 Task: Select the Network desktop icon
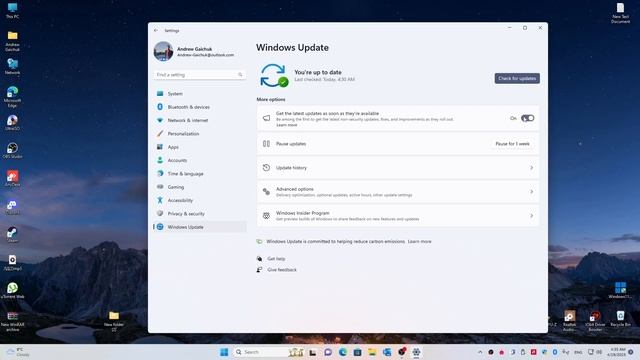tap(12, 67)
